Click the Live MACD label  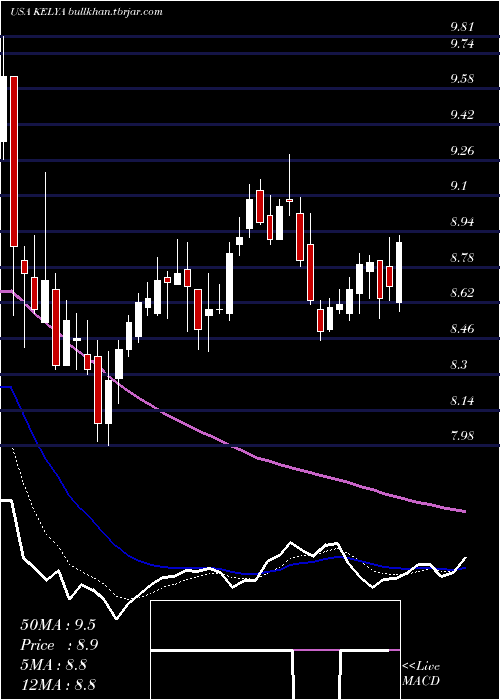pyautogui.click(x=421, y=674)
